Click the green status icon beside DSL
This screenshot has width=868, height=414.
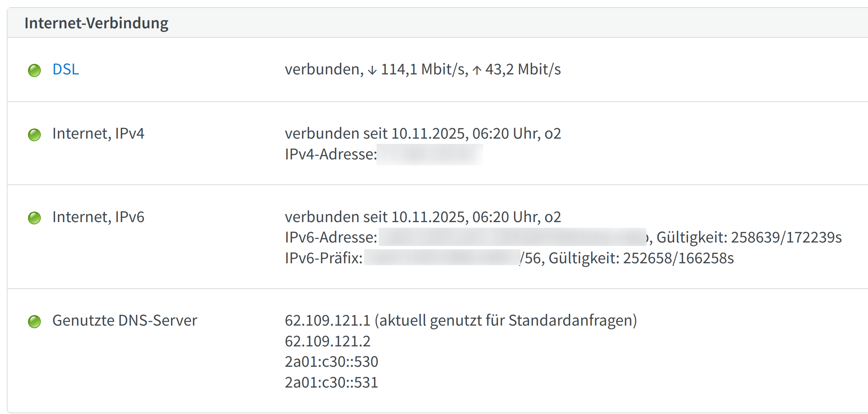pyautogui.click(x=34, y=70)
